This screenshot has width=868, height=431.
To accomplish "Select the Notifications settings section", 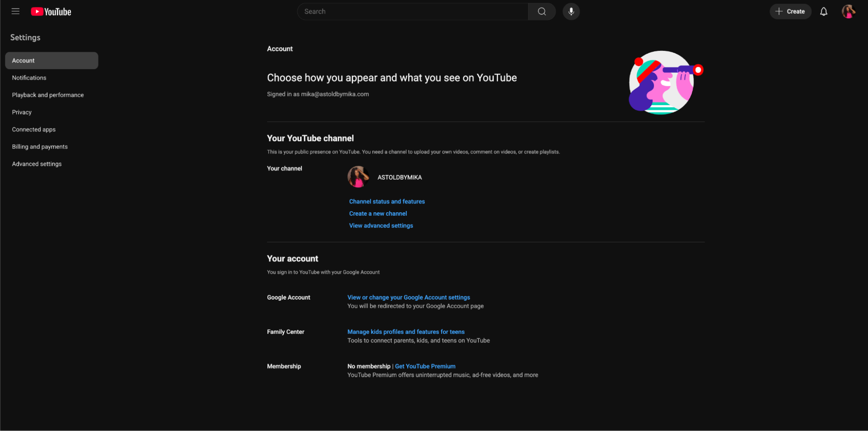I will (x=29, y=78).
